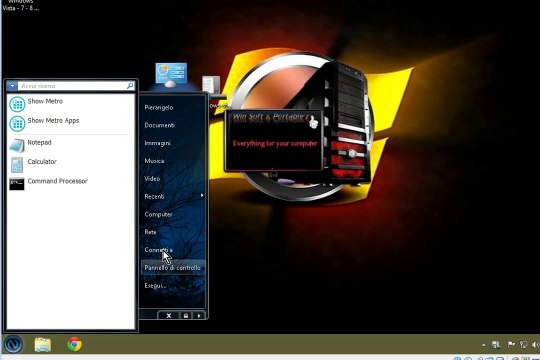
Task: Click the search magnifier icon
Action: tap(130, 85)
